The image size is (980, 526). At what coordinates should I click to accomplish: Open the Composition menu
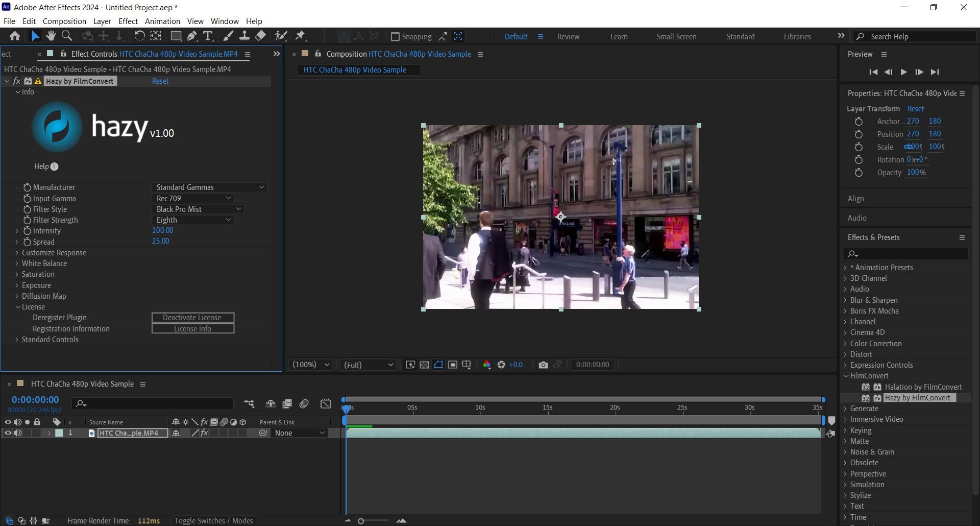(x=64, y=21)
